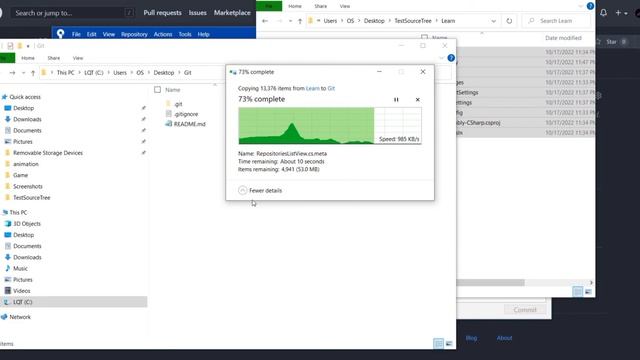Open Music folder under This PC
This screenshot has height=360, width=640.
click(20, 269)
